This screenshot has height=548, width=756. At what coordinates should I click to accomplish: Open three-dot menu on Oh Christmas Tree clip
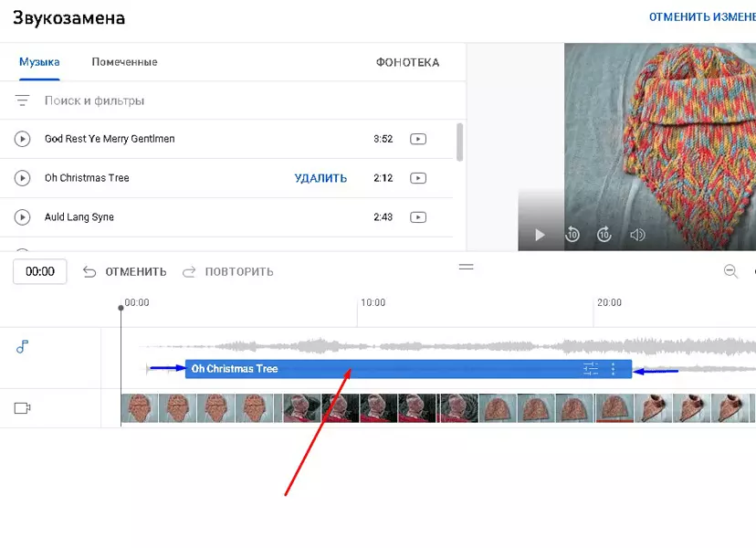[613, 369]
